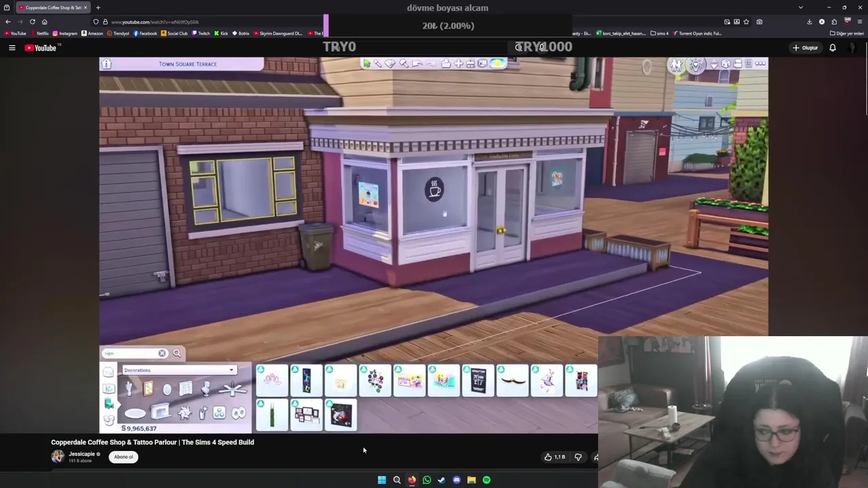
Task: Select the ceiling fan subcategory icon
Action: click(x=233, y=389)
